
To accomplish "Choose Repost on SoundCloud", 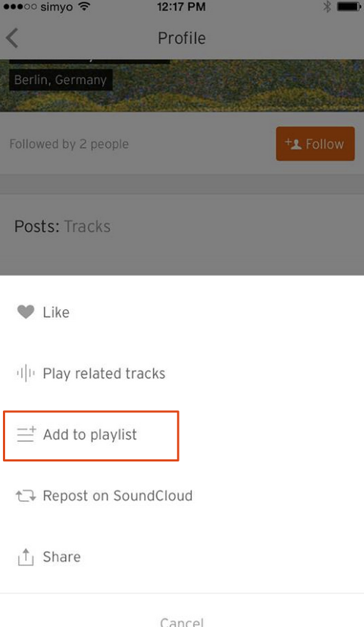I will point(182,496).
